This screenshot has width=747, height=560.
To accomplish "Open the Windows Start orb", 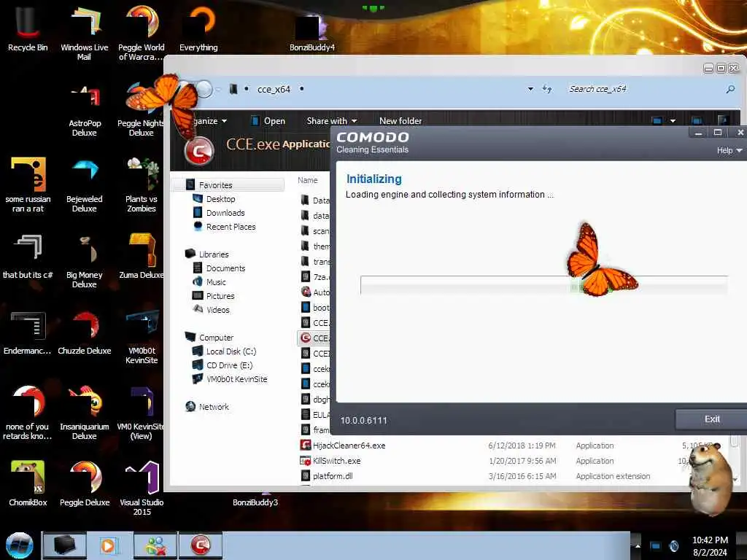I will [x=19, y=545].
